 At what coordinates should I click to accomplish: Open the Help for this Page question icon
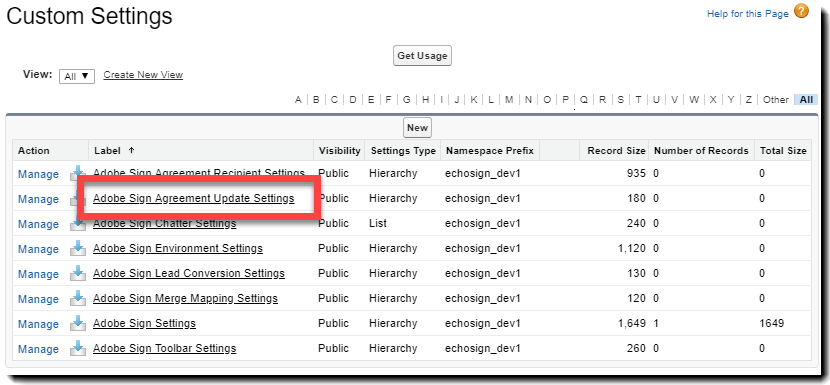coord(801,12)
